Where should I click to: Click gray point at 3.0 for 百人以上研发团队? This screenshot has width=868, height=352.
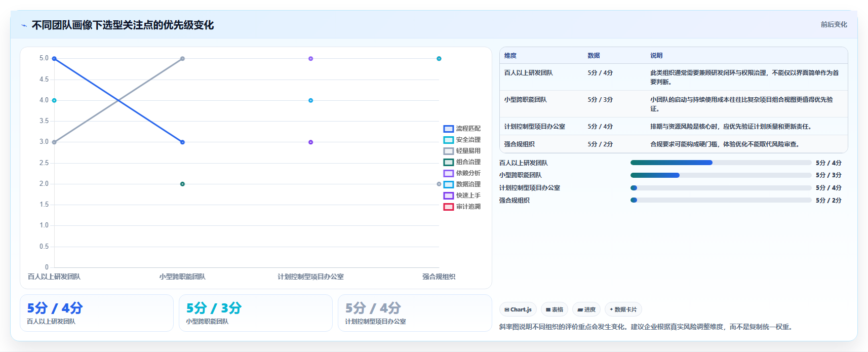54,142
